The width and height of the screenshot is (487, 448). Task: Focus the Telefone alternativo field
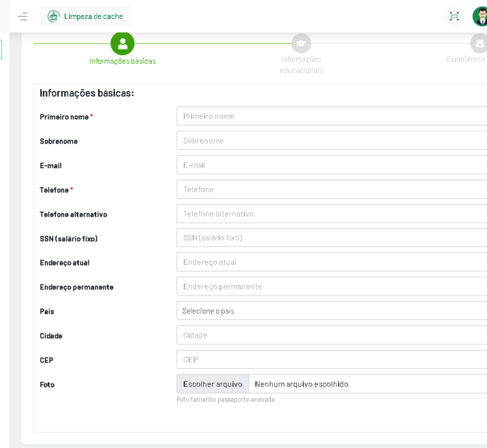[331, 214]
